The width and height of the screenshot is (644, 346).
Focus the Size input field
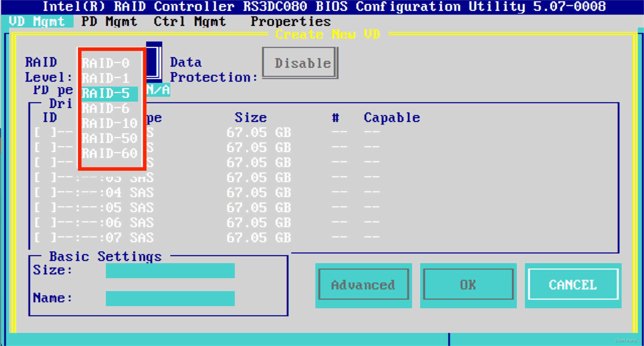pos(170,271)
